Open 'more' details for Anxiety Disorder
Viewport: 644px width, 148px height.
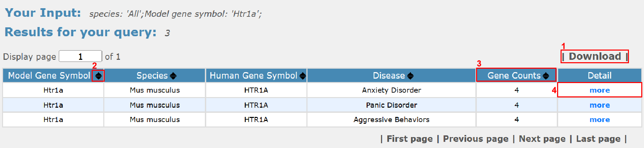click(x=600, y=90)
